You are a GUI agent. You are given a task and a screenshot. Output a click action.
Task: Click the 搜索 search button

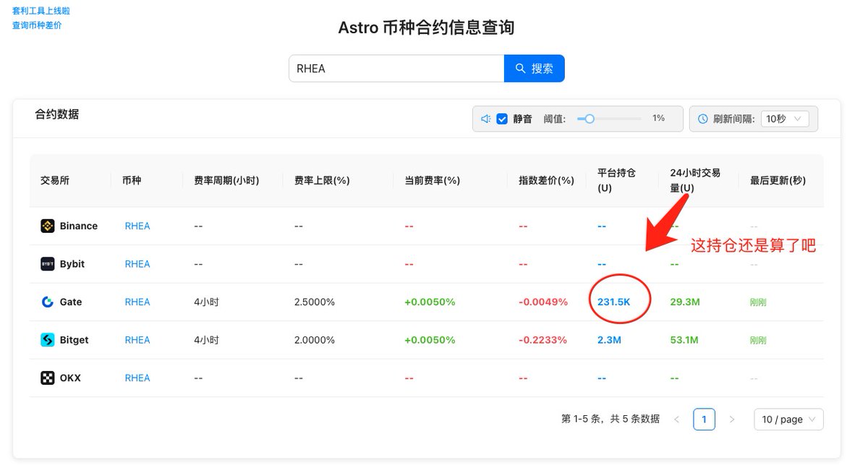(x=534, y=69)
